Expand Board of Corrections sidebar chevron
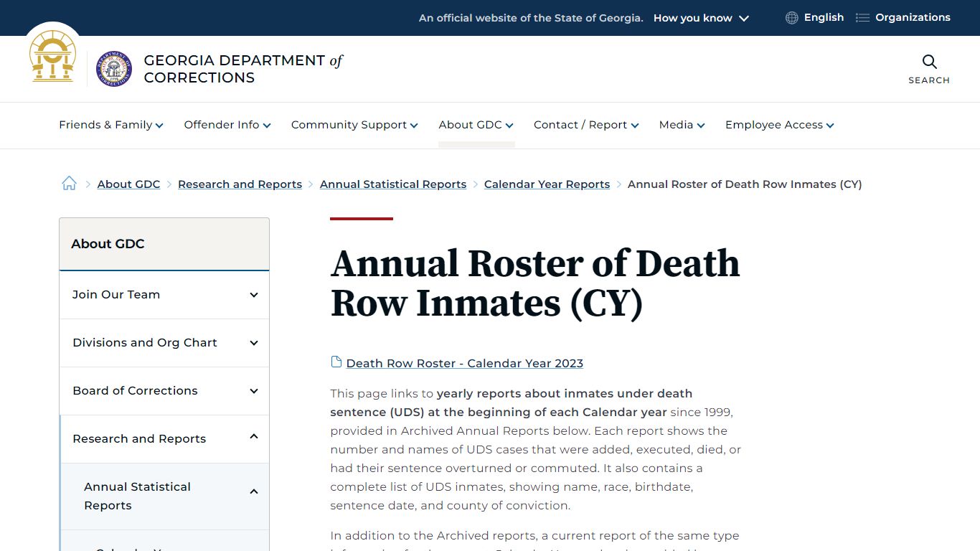 tap(254, 391)
